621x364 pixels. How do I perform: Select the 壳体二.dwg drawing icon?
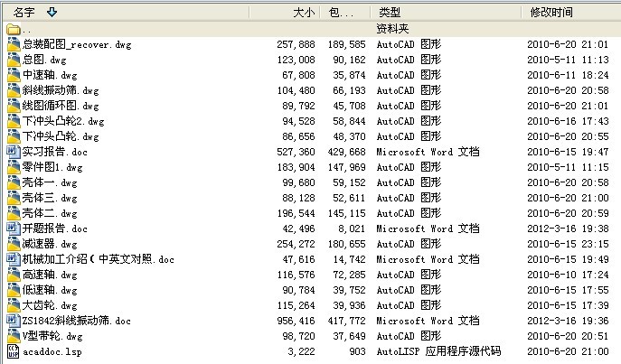[x=14, y=213]
